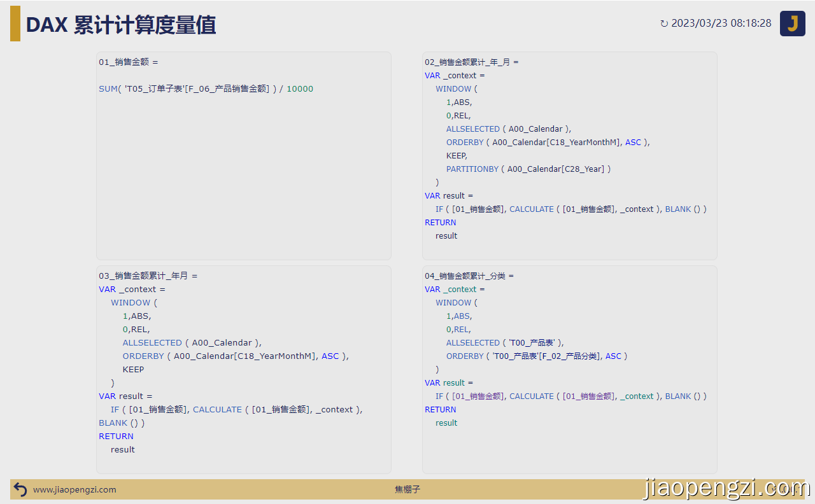Select the 02_销售金额累计_年_月 measure panel
The height and width of the screenshot is (504, 815).
point(569,156)
